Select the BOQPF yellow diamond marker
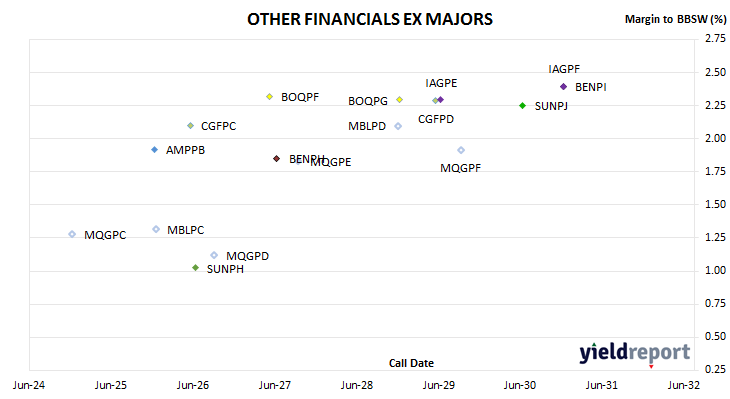This screenshot has width=730, height=399. point(270,96)
